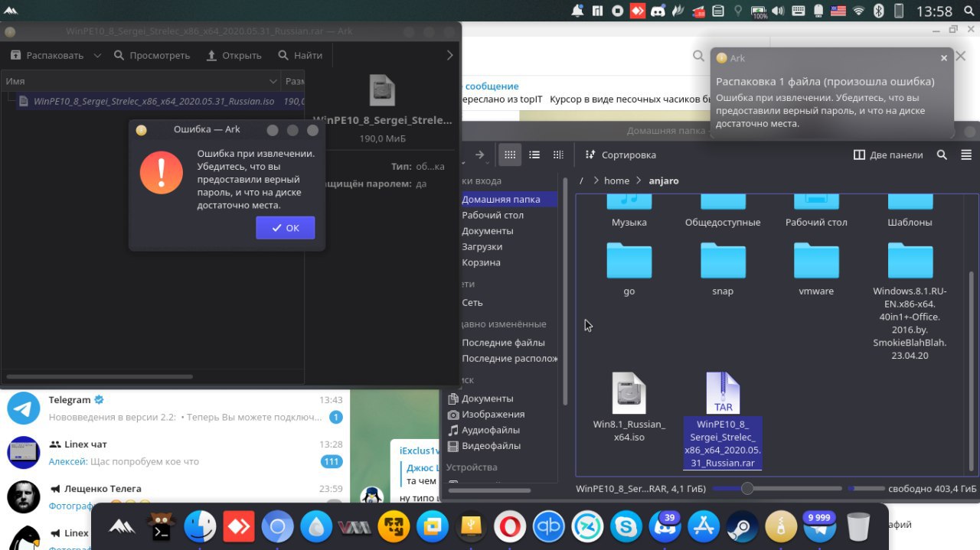
Task: Click the Найти search button in Ark
Action: point(300,55)
